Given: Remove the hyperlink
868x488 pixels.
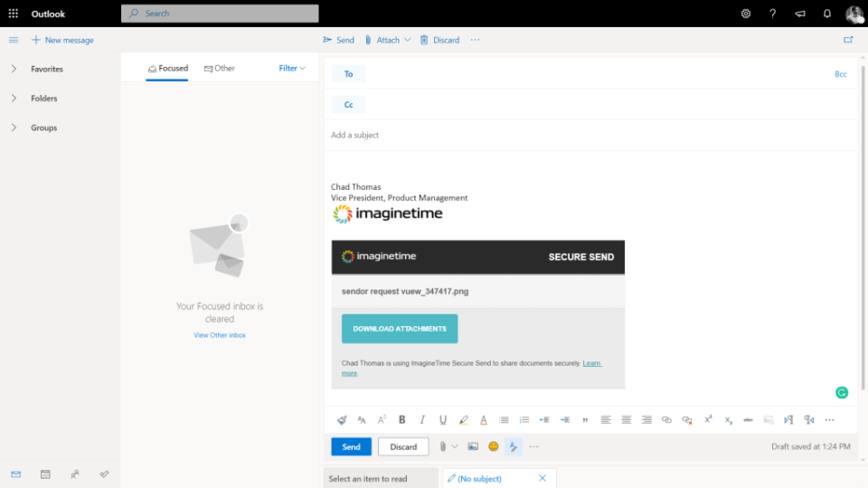Looking at the screenshot, I should (x=687, y=420).
